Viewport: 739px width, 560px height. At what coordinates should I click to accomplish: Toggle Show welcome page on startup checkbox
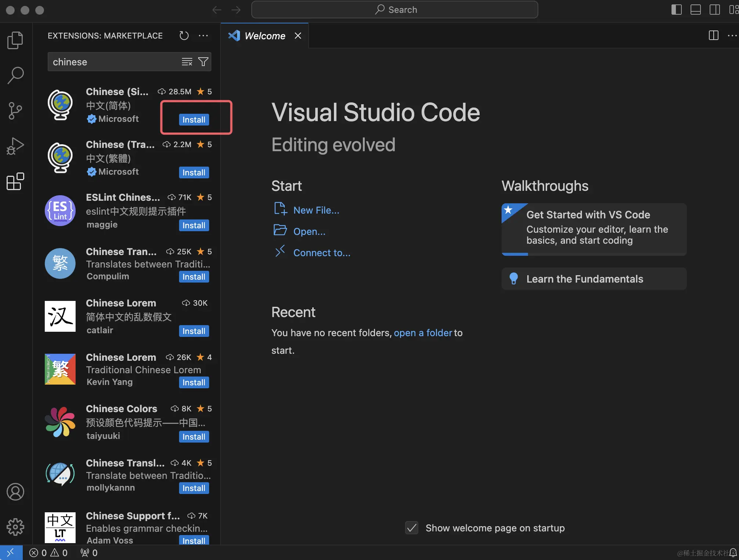(x=412, y=528)
